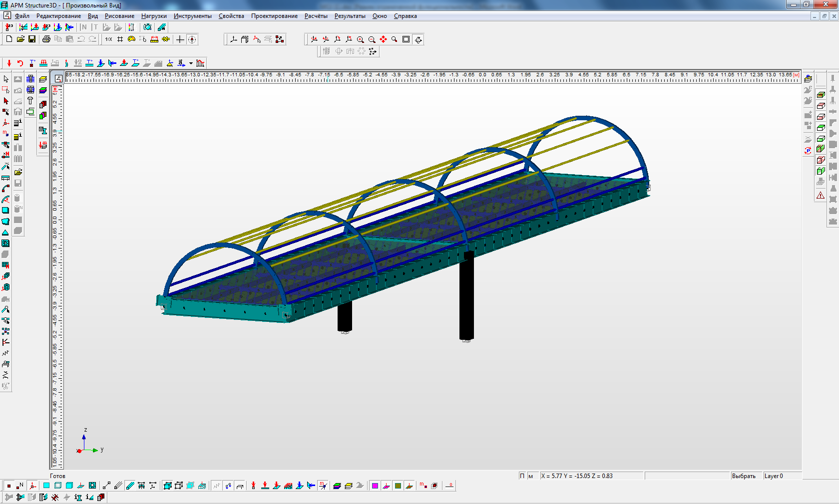Viewport: 839px width, 504px height.
Task: Select the solid red arrow tool
Action: click(x=5, y=101)
